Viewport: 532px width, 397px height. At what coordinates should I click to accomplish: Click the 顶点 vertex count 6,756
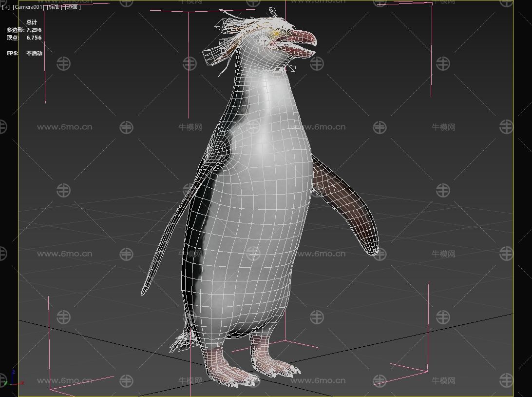tap(34, 38)
